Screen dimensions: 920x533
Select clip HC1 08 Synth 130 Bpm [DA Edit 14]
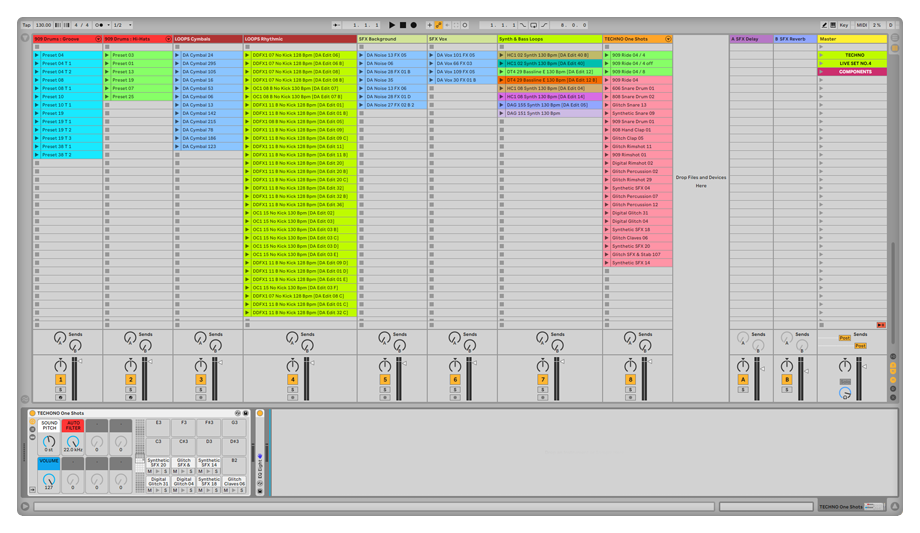point(553,97)
